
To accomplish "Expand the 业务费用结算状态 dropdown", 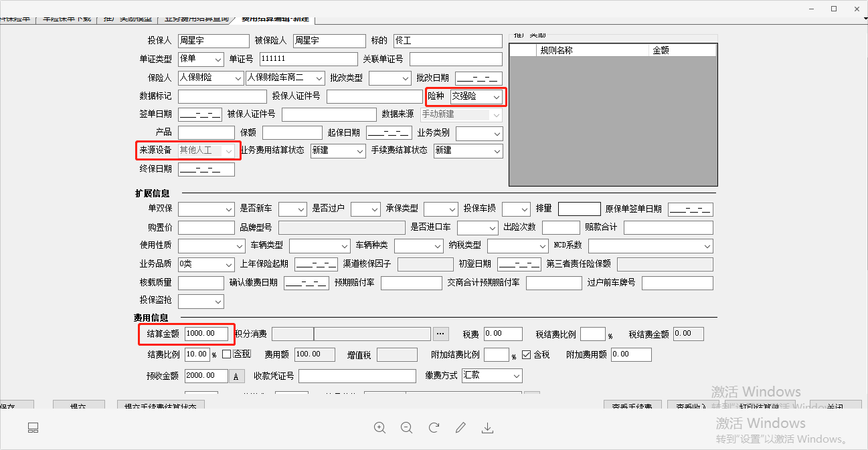I will (338, 150).
